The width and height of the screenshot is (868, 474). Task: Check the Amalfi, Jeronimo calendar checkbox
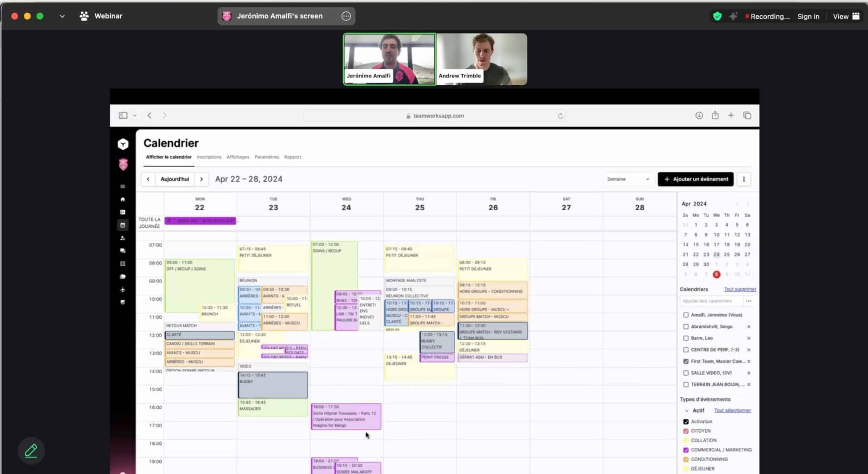686,315
